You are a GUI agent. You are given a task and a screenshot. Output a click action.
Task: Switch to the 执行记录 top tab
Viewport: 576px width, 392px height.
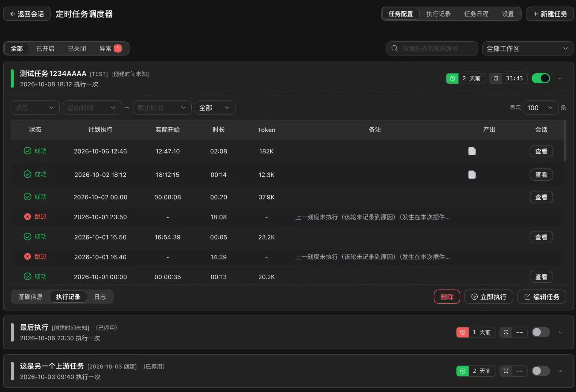tap(439, 14)
